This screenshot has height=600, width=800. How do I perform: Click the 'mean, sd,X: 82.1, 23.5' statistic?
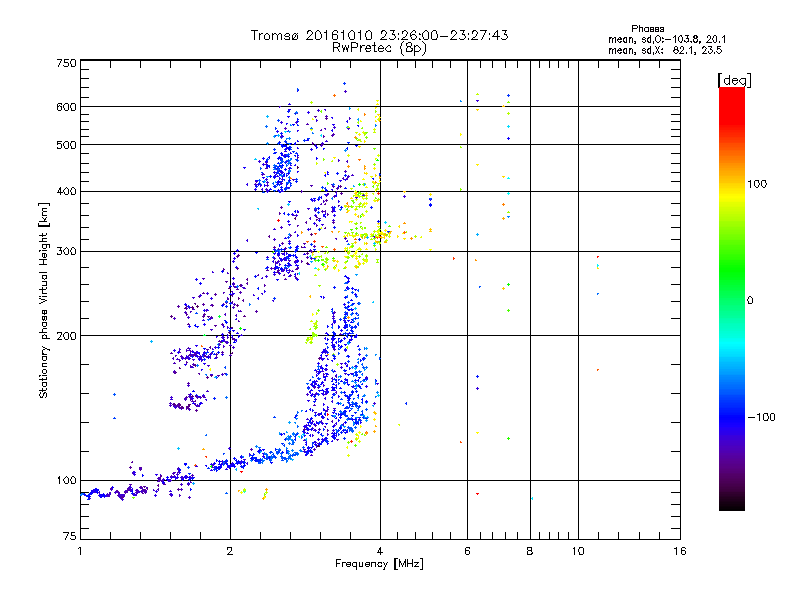[665, 51]
